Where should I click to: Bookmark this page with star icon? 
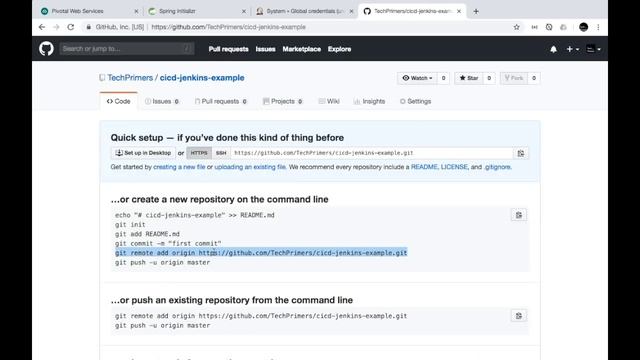[516, 27]
